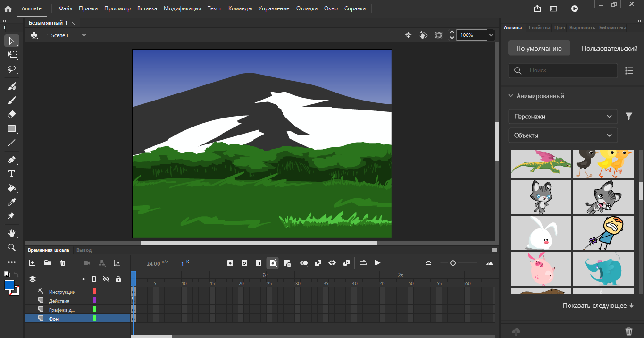This screenshot has width=644, height=338.
Task: Click the Пользовательский button
Action: point(609,48)
